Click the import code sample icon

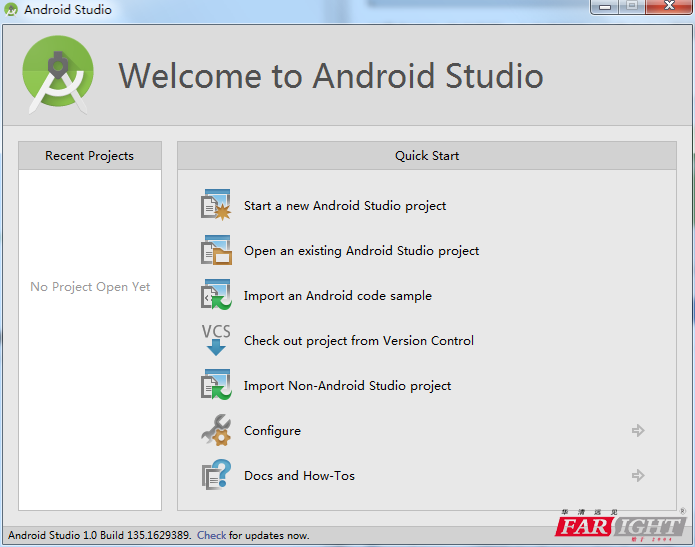216,295
